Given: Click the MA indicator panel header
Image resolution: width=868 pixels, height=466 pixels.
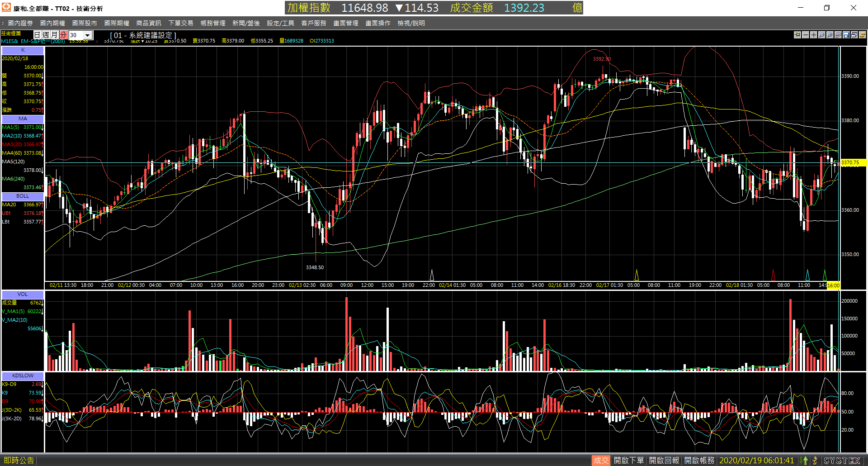Looking at the screenshot, I should click(23, 119).
